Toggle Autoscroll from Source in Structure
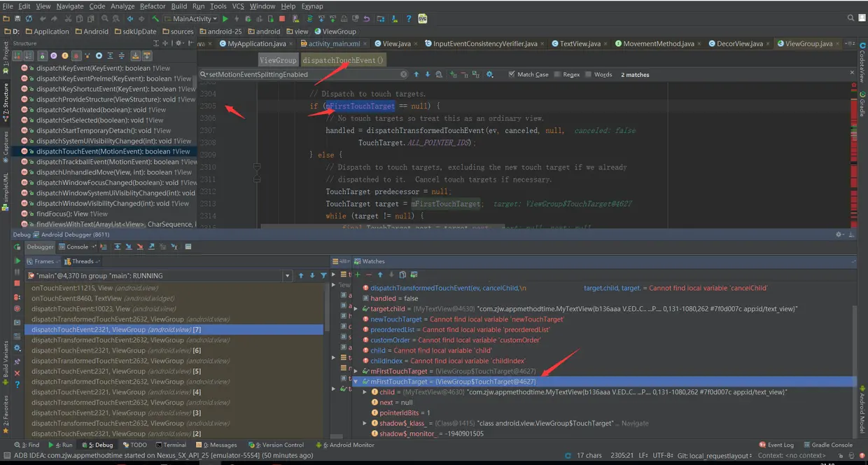Image resolution: width=868 pixels, height=465 pixels. tap(147, 55)
